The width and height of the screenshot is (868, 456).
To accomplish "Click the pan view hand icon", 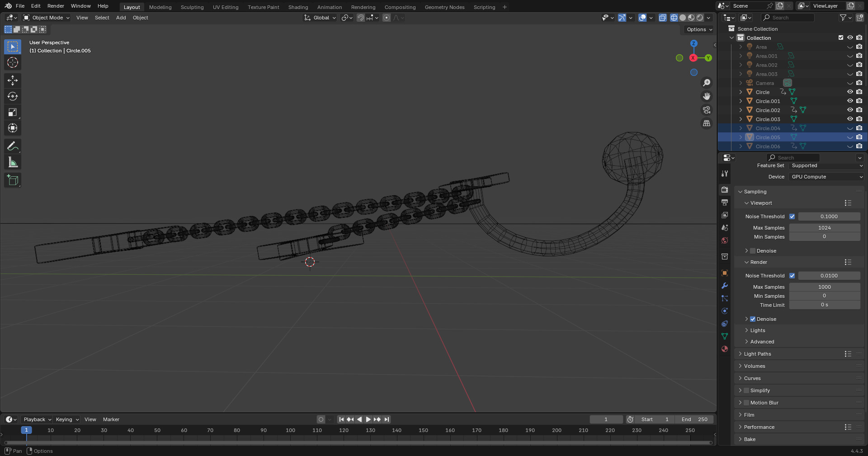I will coord(706,96).
